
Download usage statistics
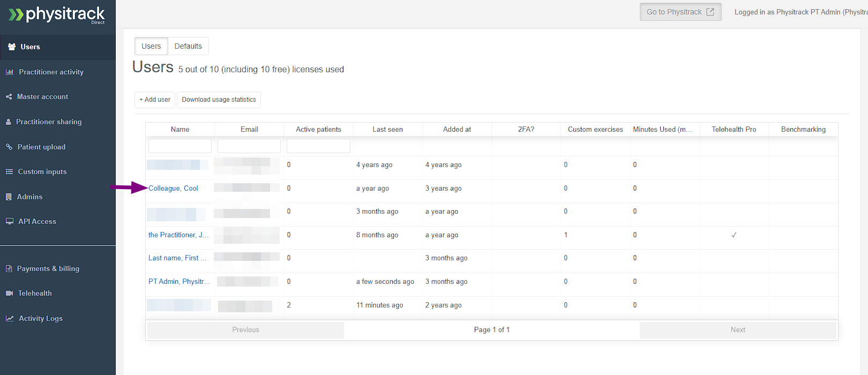[x=219, y=100]
